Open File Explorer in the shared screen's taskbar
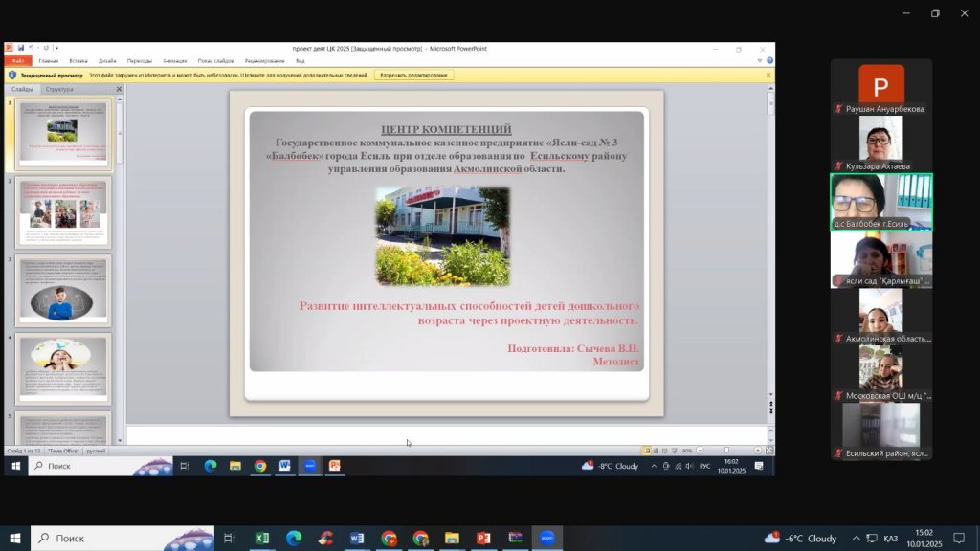 (235, 466)
